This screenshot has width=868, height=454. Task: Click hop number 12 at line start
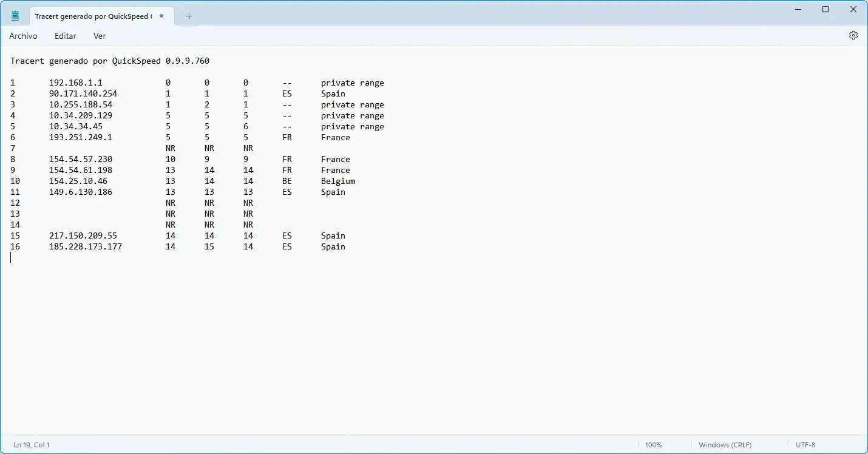15,203
